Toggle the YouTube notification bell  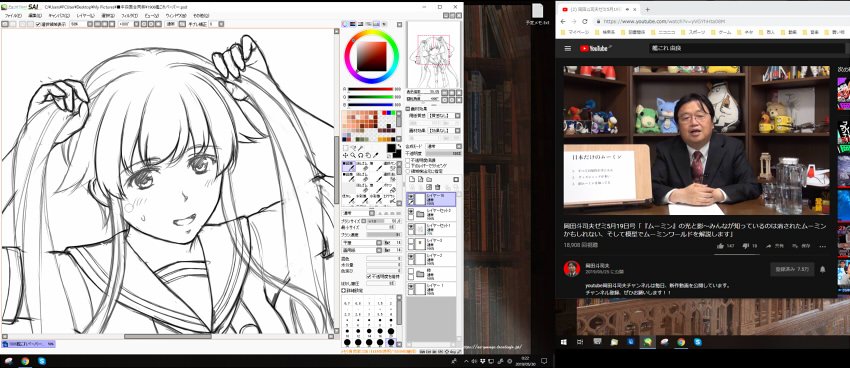[823, 269]
